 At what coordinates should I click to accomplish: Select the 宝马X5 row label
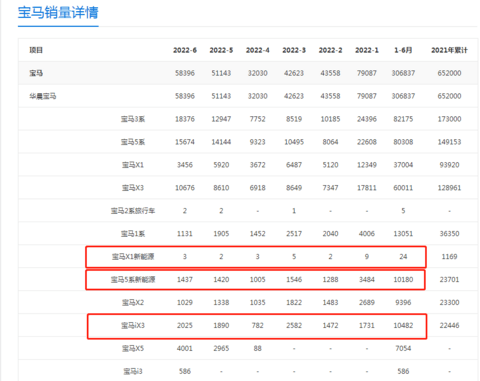click(133, 349)
